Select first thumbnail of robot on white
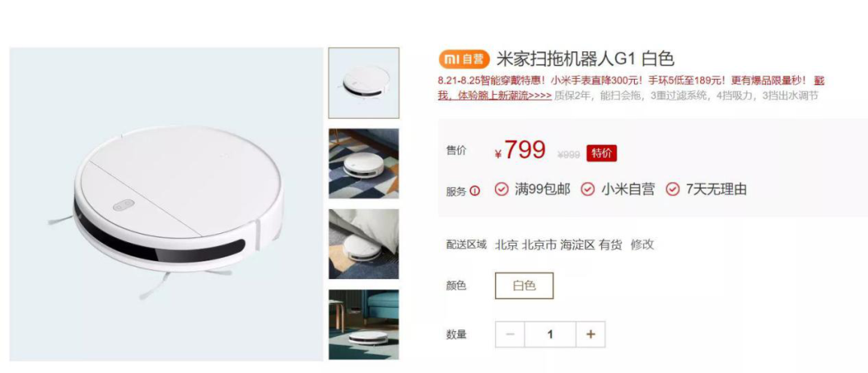Viewport: 868px width, 373px height. coord(364,83)
